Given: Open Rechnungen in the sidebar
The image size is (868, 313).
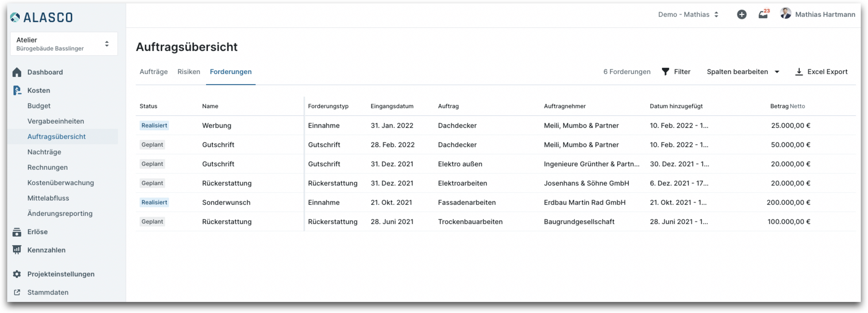Looking at the screenshot, I should tap(47, 167).
